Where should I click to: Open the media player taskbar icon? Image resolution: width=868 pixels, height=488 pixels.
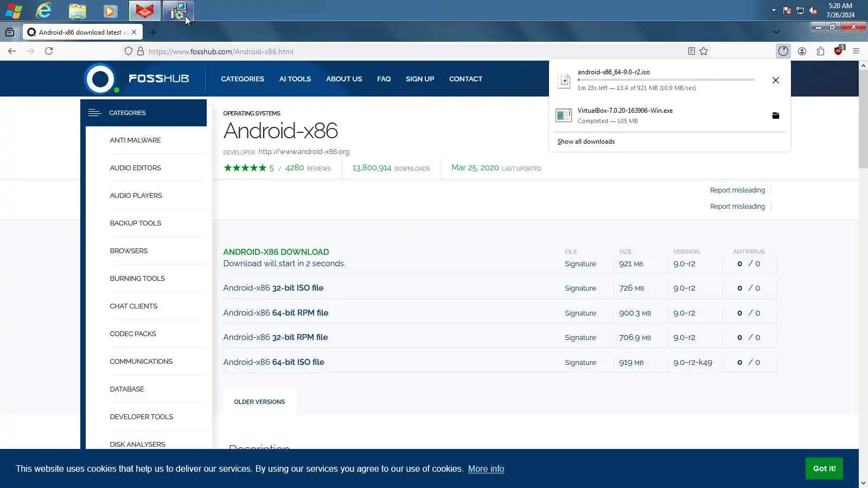coord(110,10)
